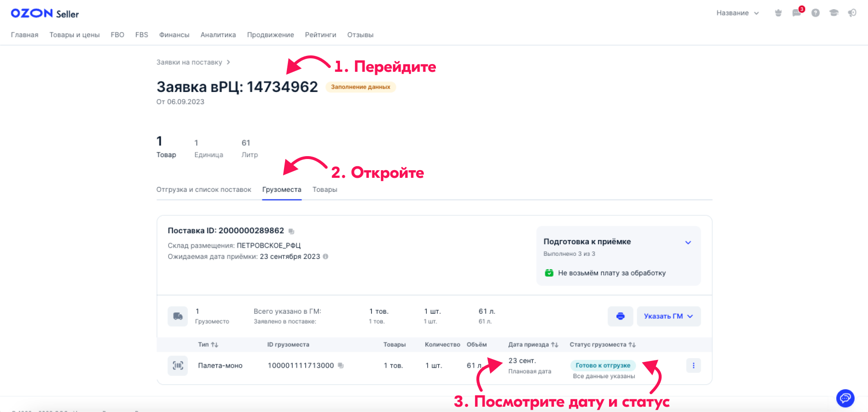
Task: Open the FBS menu
Action: tap(142, 35)
